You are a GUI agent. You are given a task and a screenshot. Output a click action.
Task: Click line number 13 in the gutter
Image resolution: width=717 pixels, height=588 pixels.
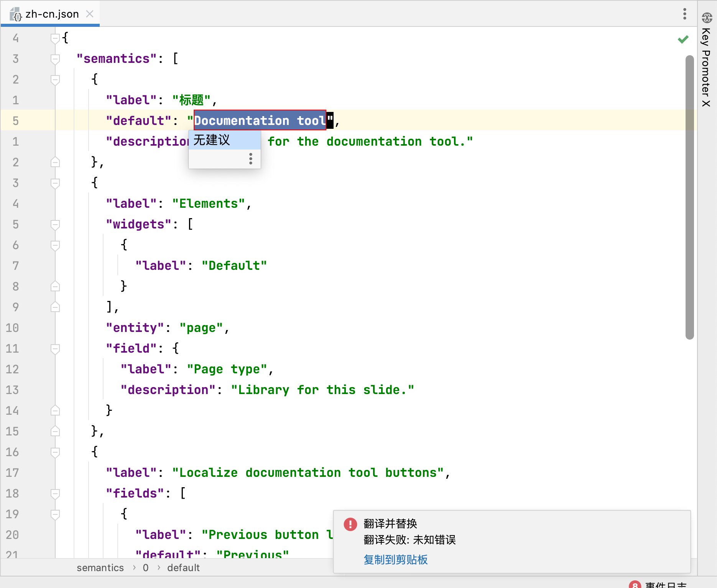coord(12,390)
